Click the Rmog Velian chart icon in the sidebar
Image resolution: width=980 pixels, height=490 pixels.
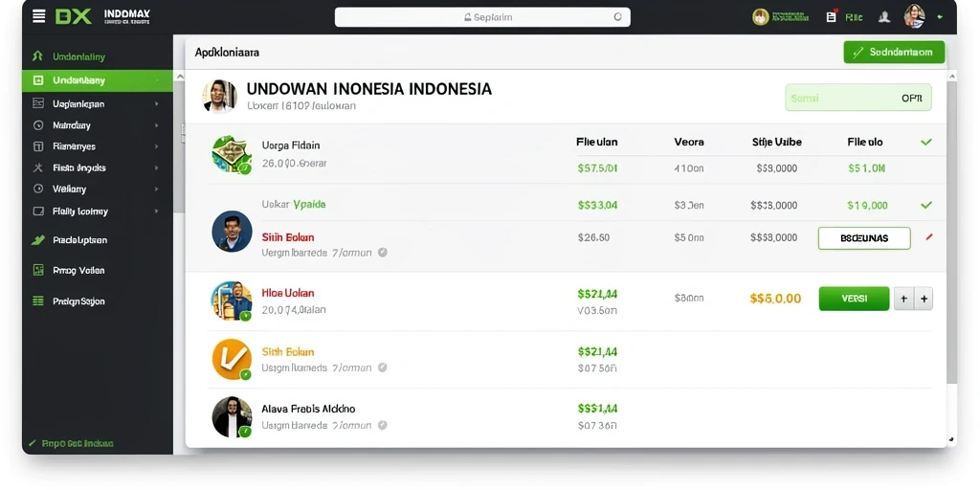38,270
